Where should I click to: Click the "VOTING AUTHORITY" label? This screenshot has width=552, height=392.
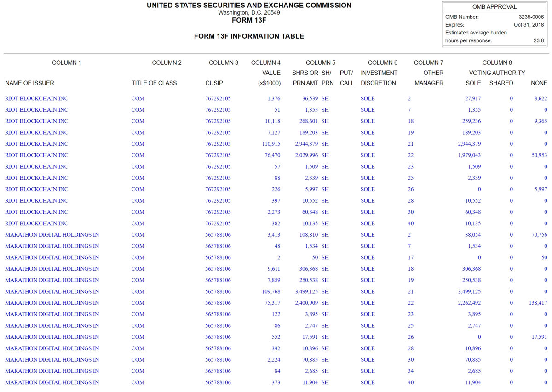click(x=497, y=73)
